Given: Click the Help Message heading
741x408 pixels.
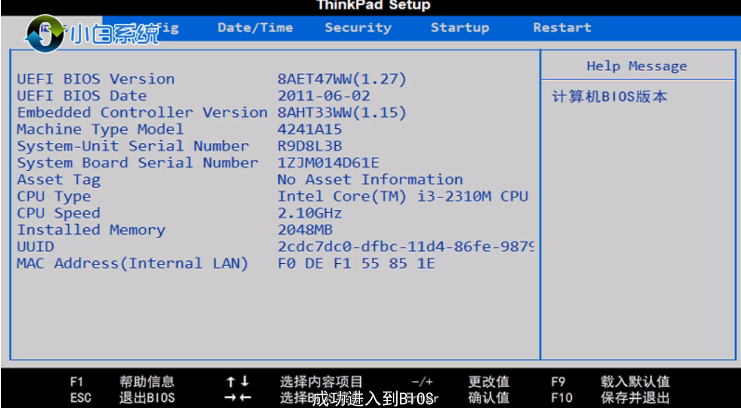Looking at the screenshot, I should [x=637, y=66].
